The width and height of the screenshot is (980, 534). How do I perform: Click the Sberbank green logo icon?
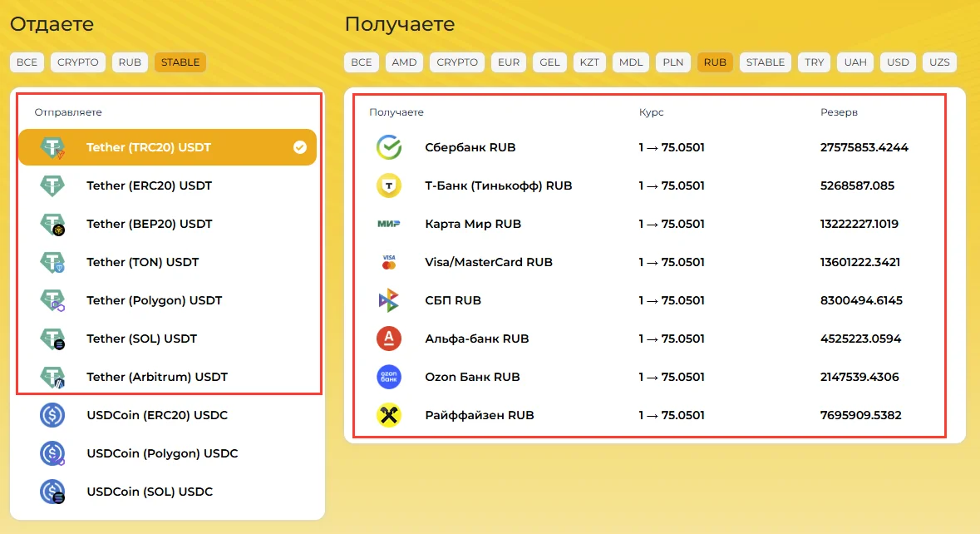pos(389,147)
